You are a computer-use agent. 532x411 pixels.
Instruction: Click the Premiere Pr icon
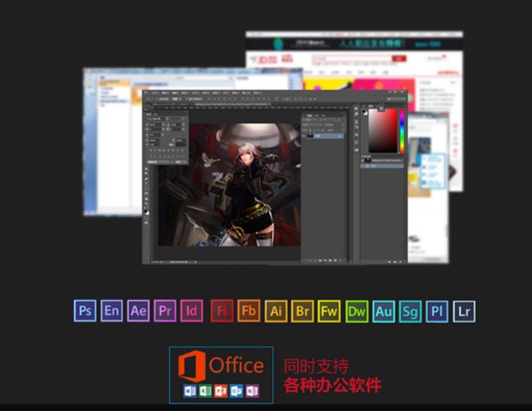point(165,311)
